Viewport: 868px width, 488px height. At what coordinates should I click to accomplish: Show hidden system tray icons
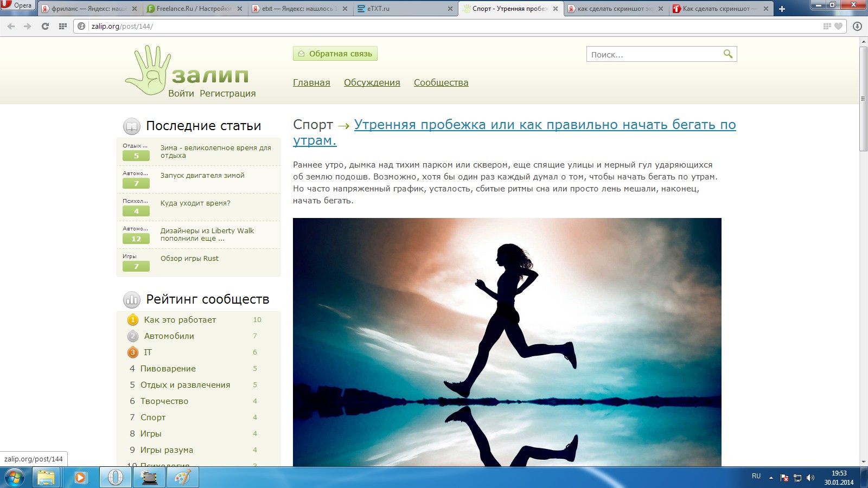tap(771, 478)
